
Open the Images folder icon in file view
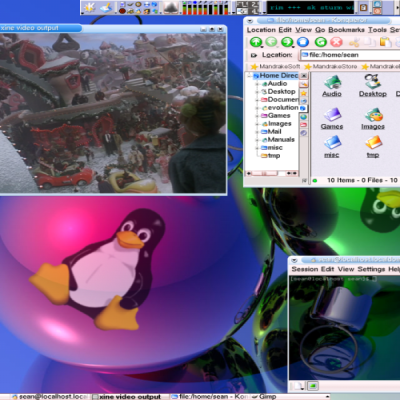click(373, 119)
